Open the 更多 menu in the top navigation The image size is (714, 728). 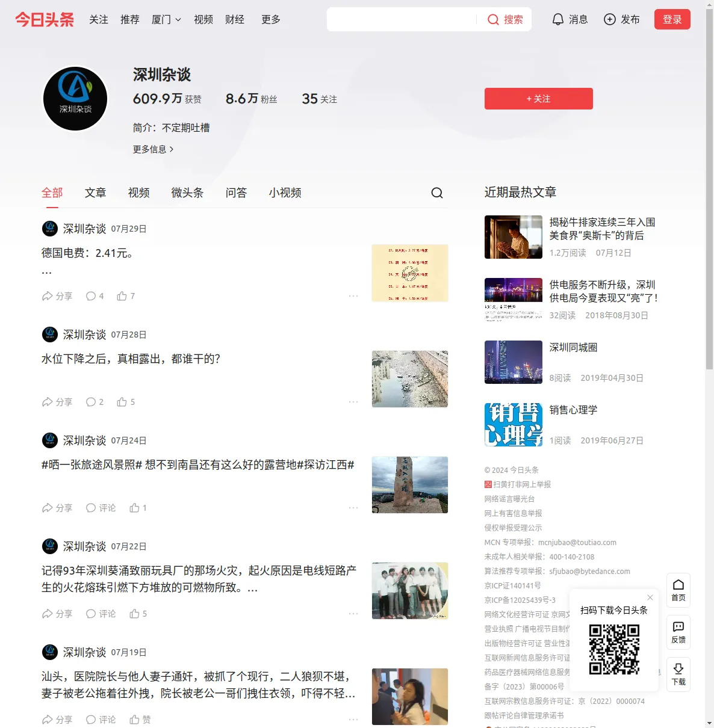[x=271, y=19]
